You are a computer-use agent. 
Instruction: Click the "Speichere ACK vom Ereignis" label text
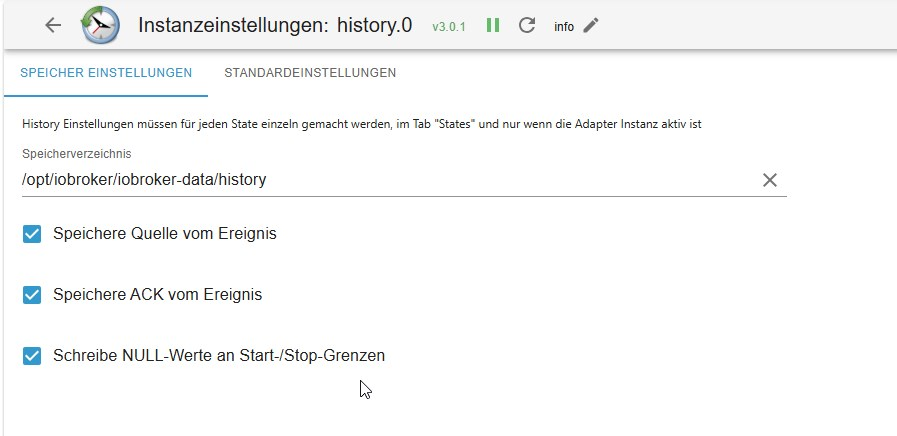pyautogui.click(x=158, y=294)
